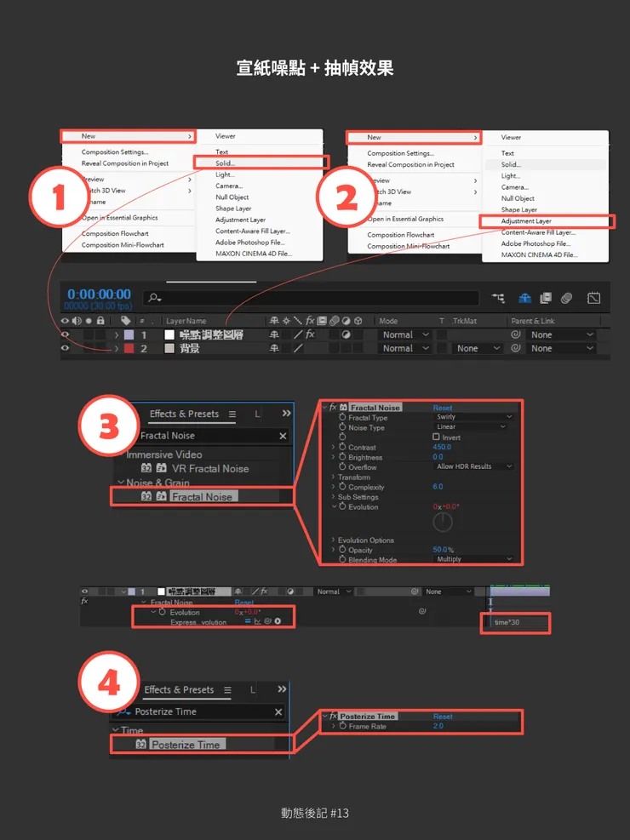Click the Brightness stopwatch icon
Screen dimensions: 630x840
click(x=342, y=457)
